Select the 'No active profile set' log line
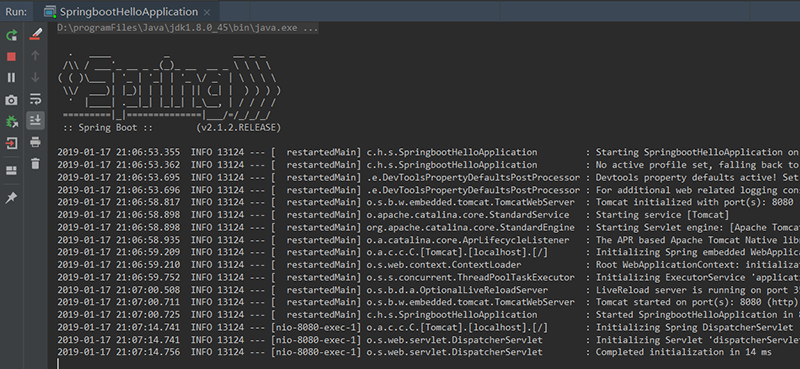The image size is (800, 369). click(x=428, y=165)
